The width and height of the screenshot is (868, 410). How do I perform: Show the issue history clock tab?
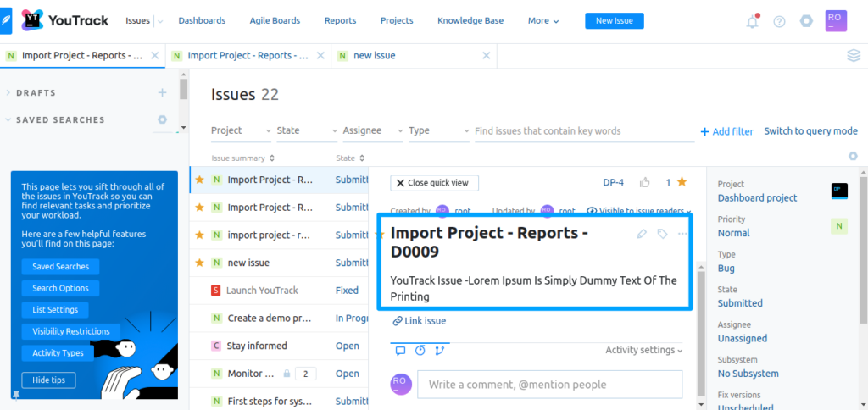tap(420, 350)
